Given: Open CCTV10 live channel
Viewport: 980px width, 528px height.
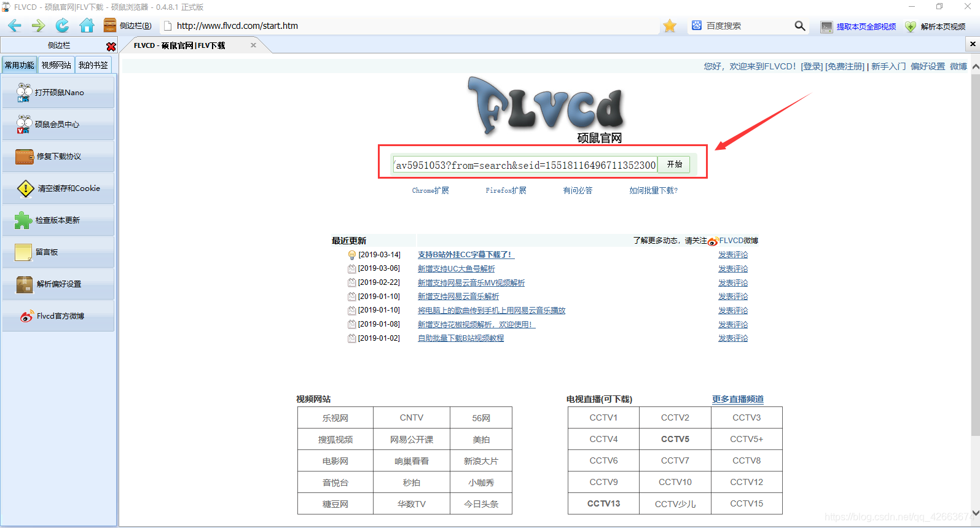Looking at the screenshot, I should coord(675,482).
